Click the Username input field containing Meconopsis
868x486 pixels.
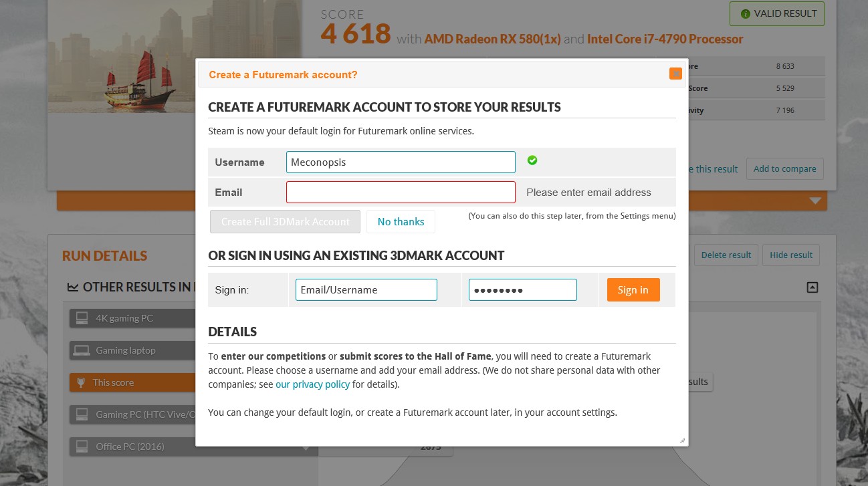401,162
